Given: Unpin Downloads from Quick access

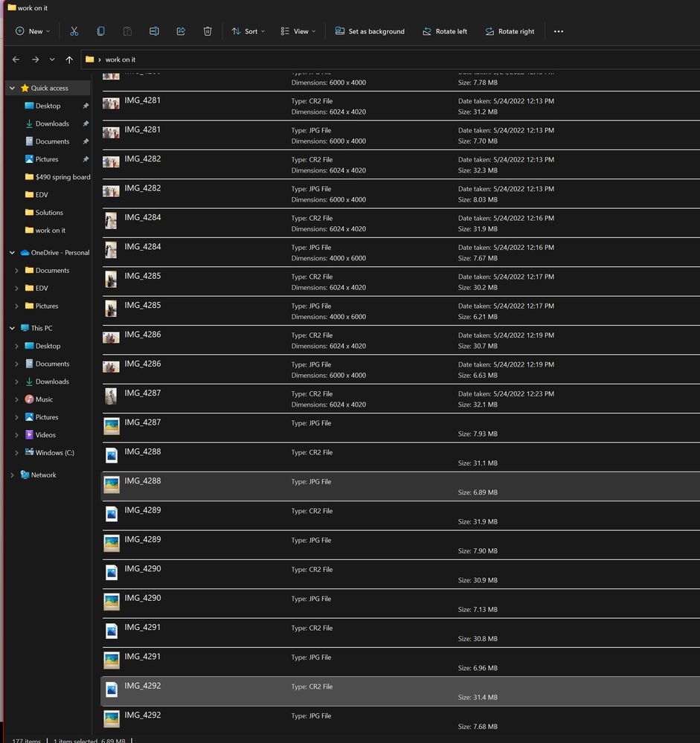Looking at the screenshot, I should click(x=86, y=123).
